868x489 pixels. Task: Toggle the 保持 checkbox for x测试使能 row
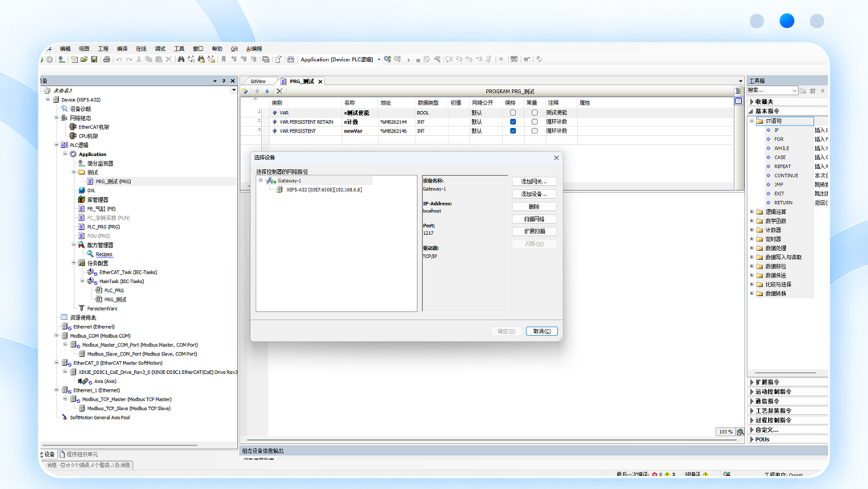pyautogui.click(x=513, y=113)
